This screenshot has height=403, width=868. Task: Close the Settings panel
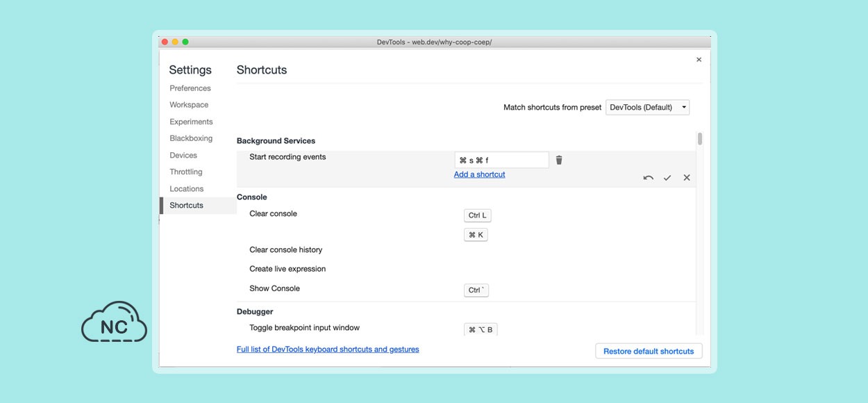pos(699,60)
